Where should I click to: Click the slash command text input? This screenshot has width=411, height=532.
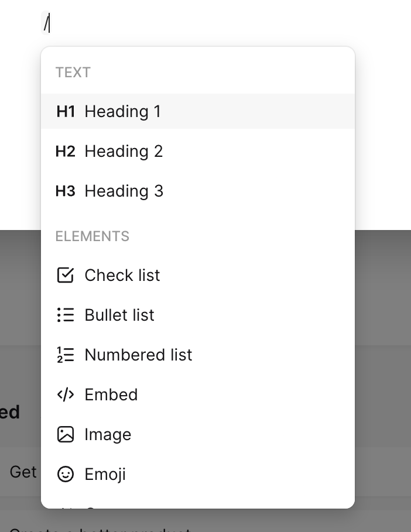click(x=47, y=23)
